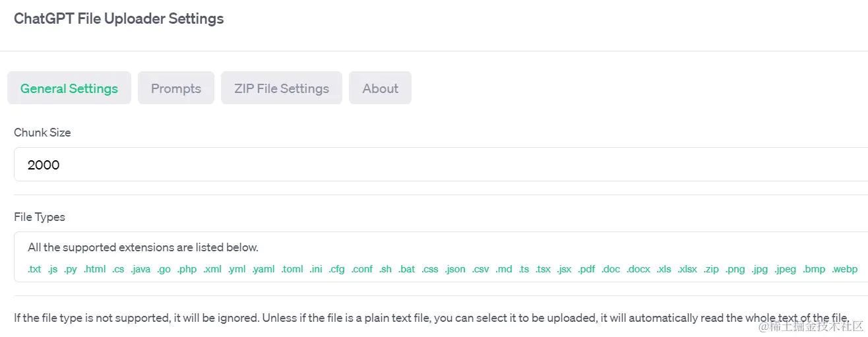868x337 pixels.
Task: Select the ZIP File Settings tab
Action: tap(282, 88)
